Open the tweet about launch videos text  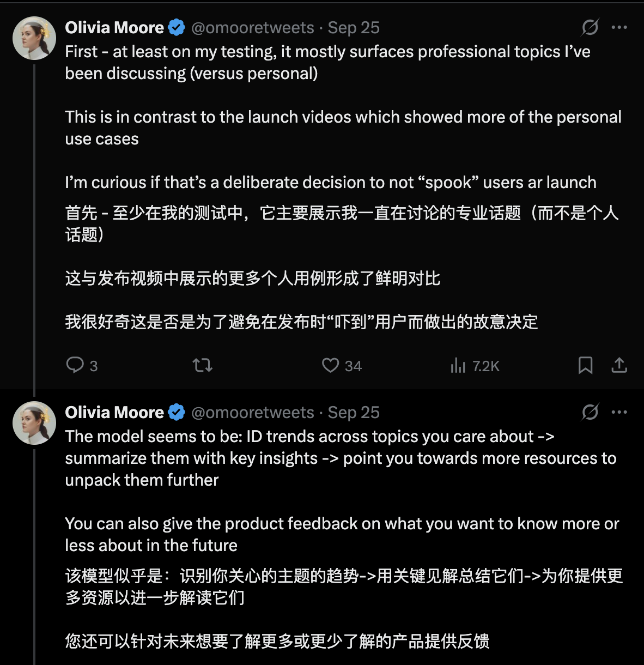(343, 117)
